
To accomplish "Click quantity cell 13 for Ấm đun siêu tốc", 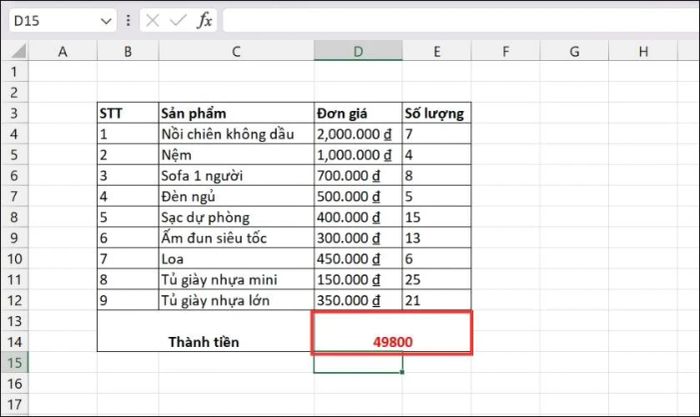I will coord(437,238).
